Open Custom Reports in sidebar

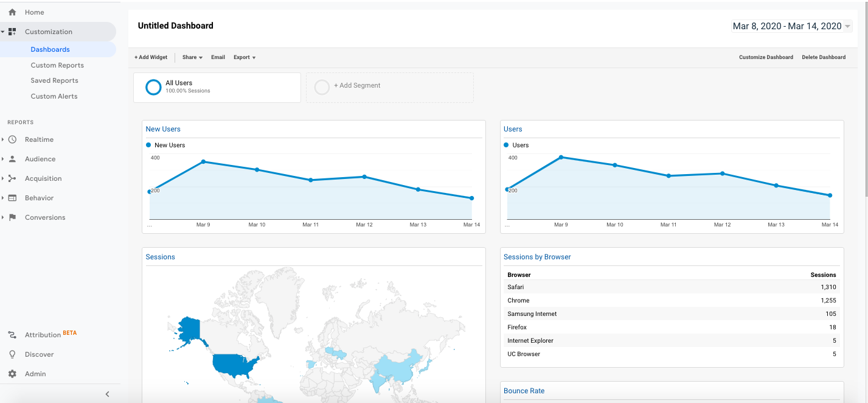pos(57,65)
